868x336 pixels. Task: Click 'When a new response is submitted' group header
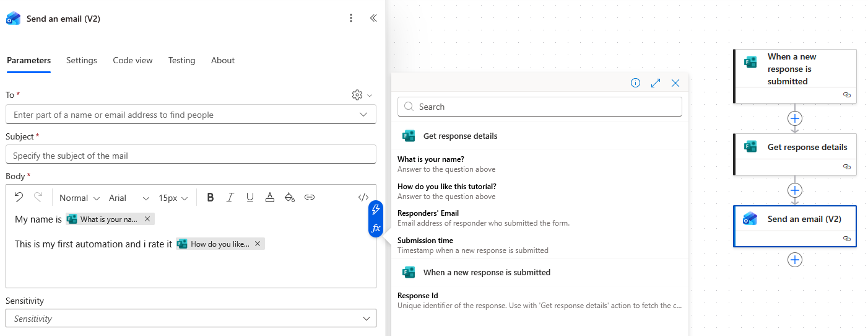click(x=540, y=272)
